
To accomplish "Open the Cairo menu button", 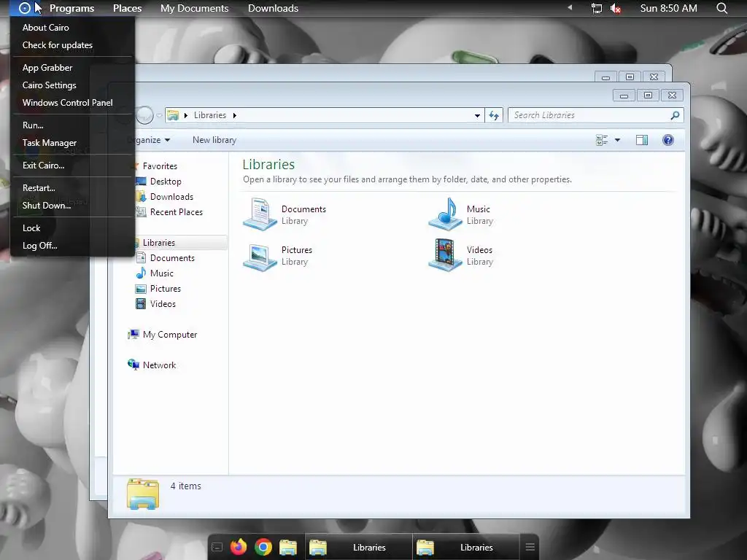I will click(x=24, y=8).
